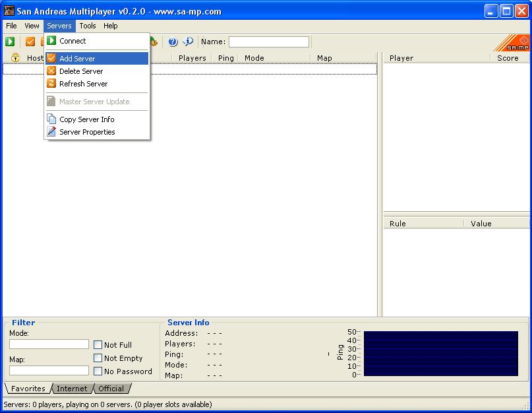Open the Help menu
Image resolution: width=532 pixels, height=413 pixels.
(x=111, y=26)
